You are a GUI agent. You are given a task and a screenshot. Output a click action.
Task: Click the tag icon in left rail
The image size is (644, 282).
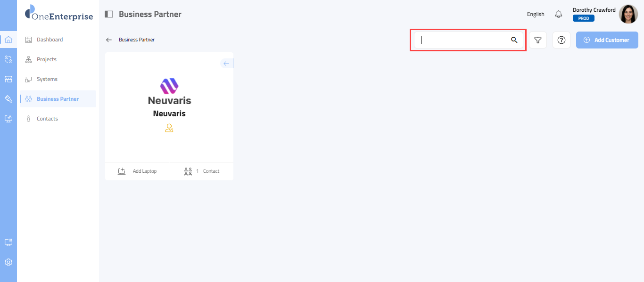8,99
